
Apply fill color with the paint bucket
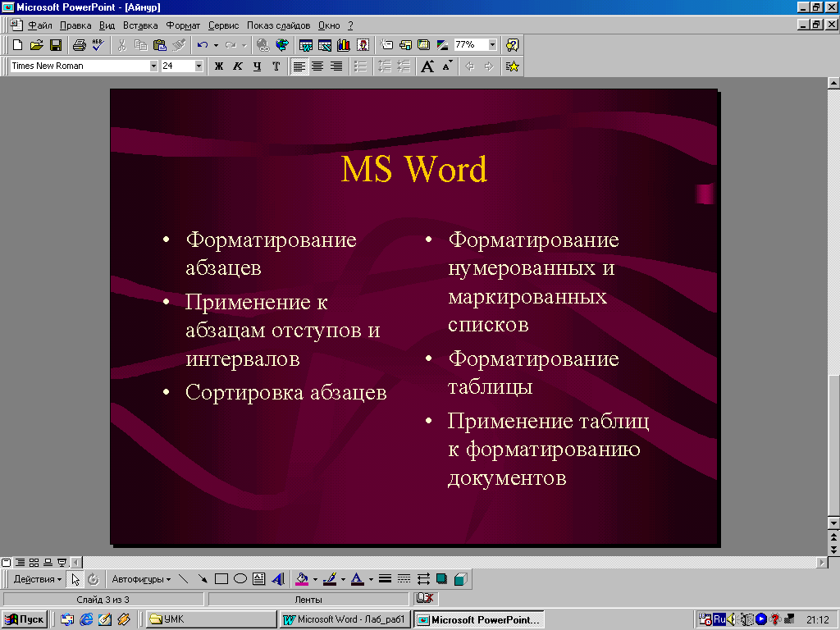(302, 579)
